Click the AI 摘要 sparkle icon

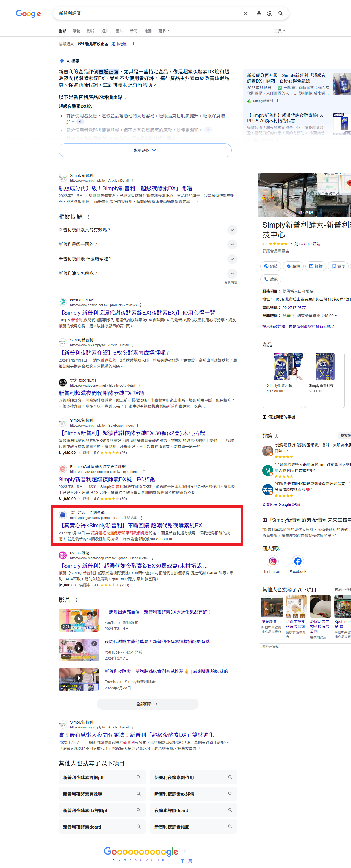pyautogui.click(x=62, y=61)
